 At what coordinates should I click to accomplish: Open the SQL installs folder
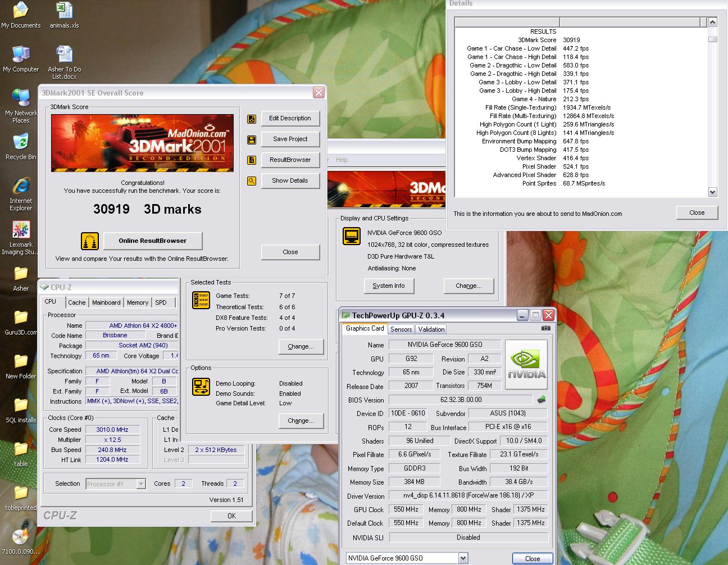21,410
